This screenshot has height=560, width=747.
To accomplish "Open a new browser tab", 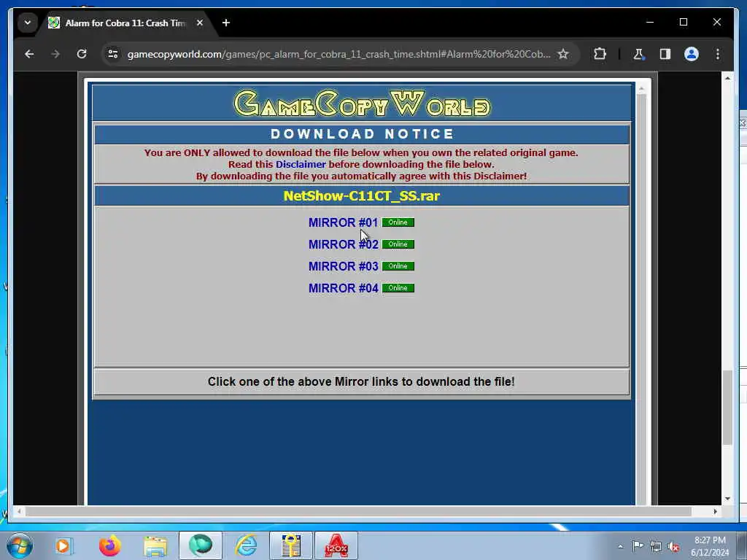I will [226, 23].
